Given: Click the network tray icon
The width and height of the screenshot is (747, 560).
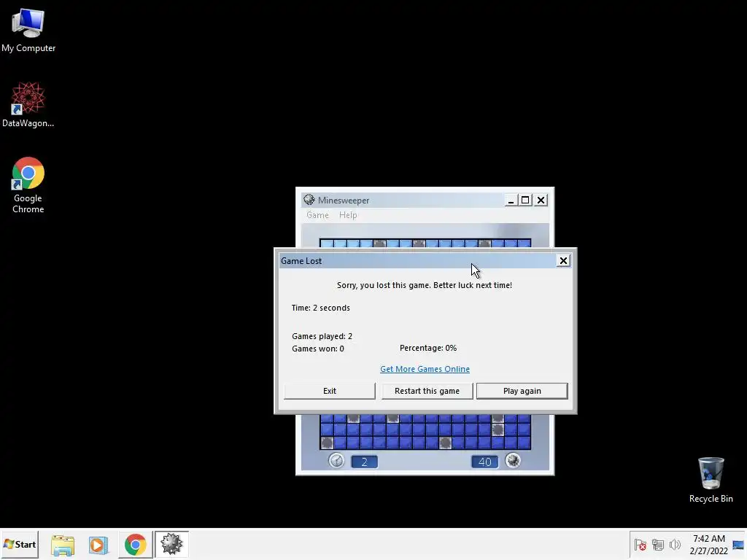Looking at the screenshot, I should point(658,545).
